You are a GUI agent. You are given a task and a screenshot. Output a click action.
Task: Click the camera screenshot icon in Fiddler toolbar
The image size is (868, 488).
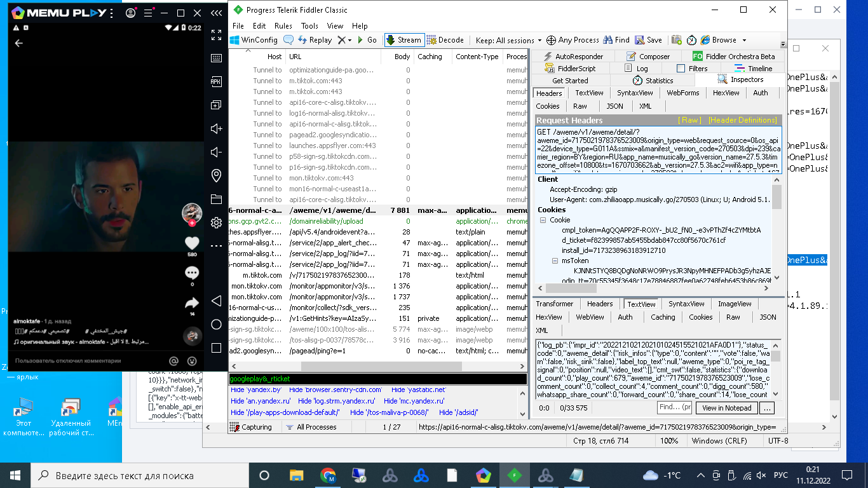click(x=677, y=40)
